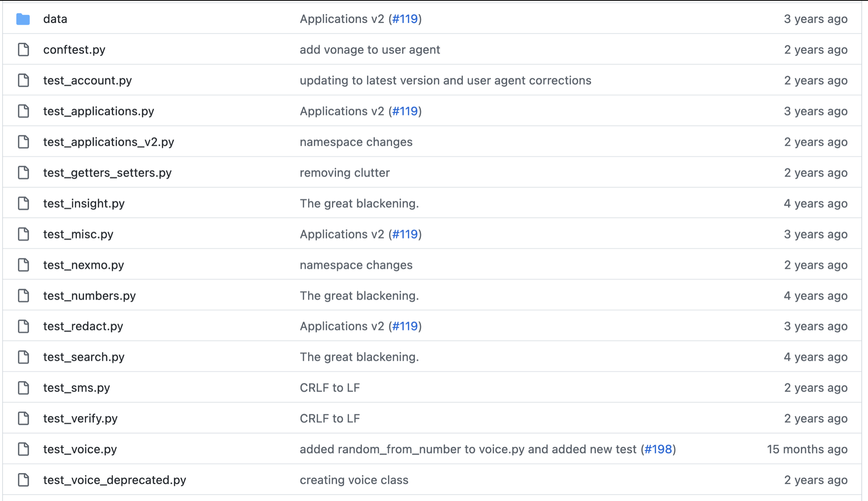Open test_applications.py file
This screenshot has width=868, height=501.
[98, 111]
